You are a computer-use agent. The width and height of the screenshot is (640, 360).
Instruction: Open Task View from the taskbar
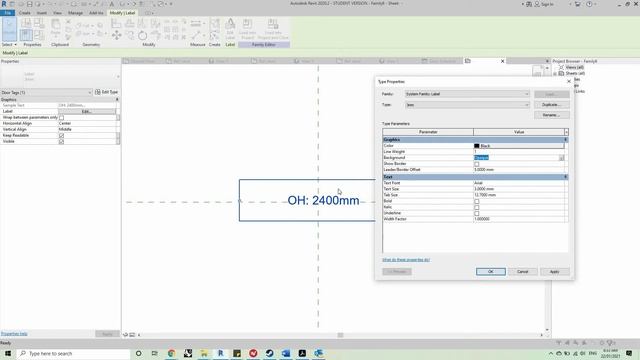tap(155, 353)
